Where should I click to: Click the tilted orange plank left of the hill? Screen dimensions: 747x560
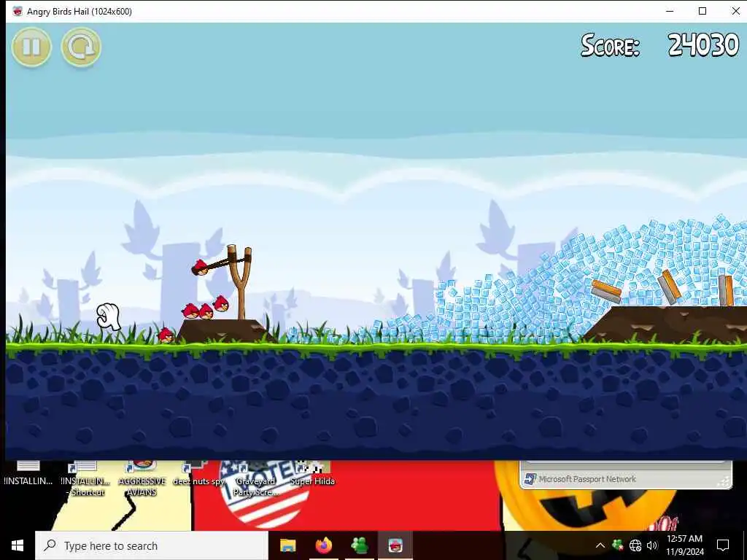click(x=606, y=290)
